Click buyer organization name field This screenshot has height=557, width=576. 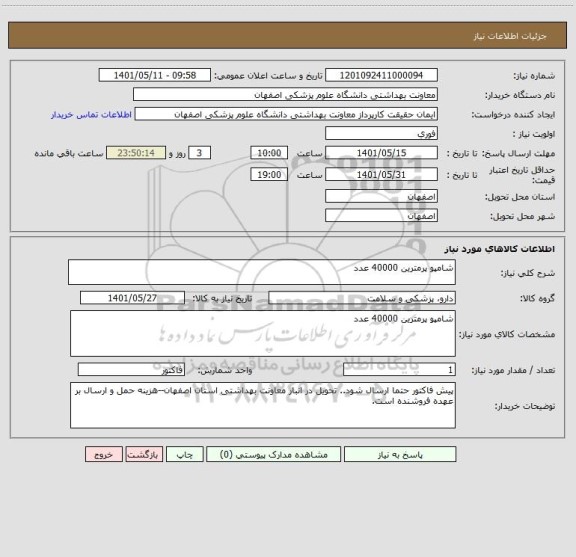285,95
